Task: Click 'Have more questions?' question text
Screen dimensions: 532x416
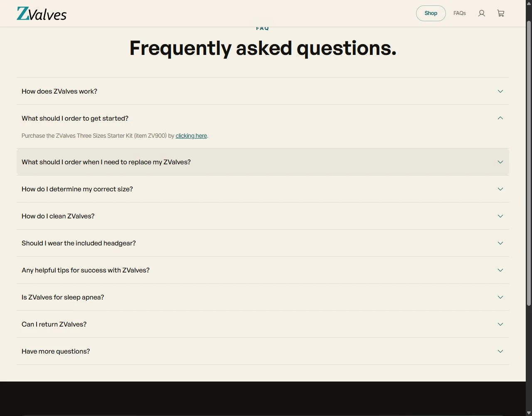Action: (56, 351)
